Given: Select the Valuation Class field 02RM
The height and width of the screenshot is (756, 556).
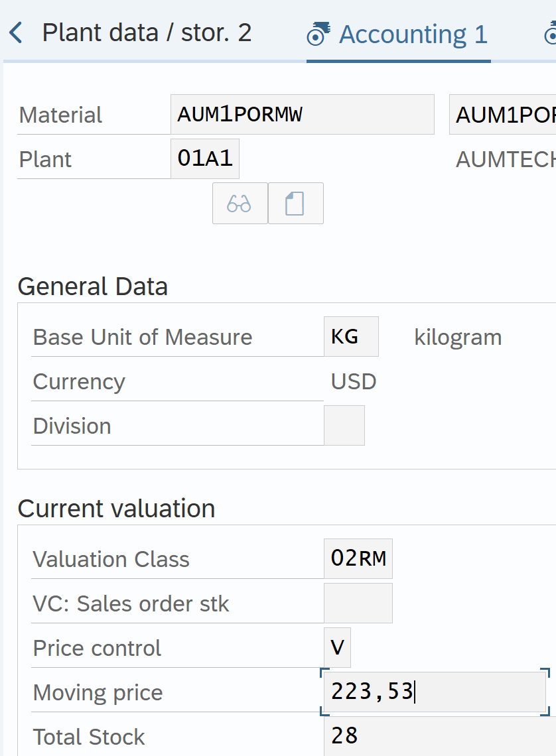Looking at the screenshot, I should pyautogui.click(x=358, y=558).
